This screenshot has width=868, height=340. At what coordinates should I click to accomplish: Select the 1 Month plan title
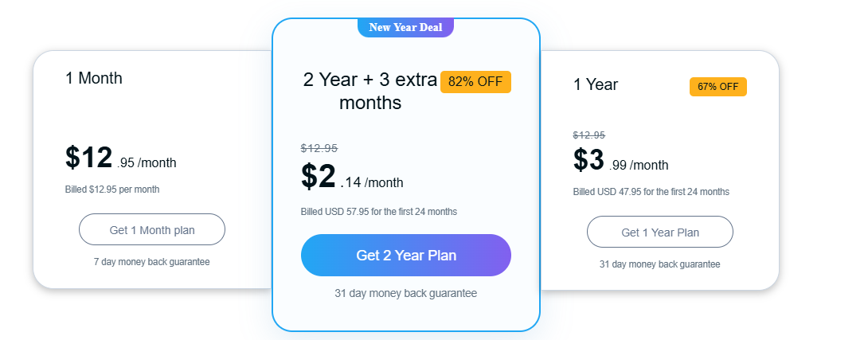93,78
